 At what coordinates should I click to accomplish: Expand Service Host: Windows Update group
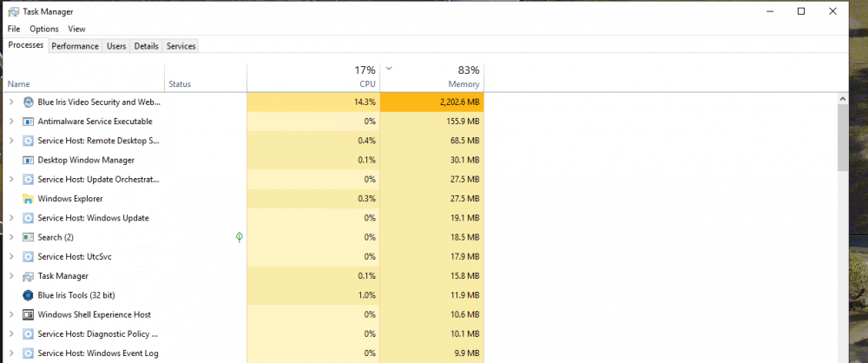tap(11, 218)
